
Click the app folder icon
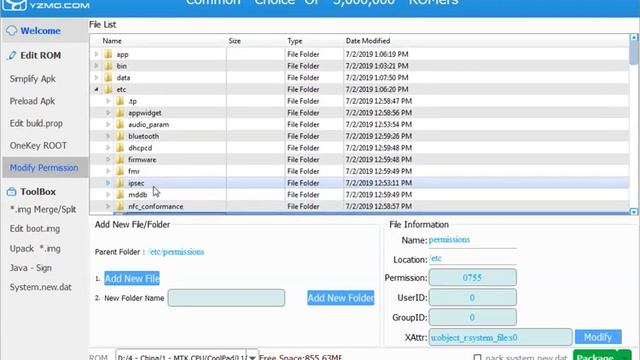click(108, 54)
